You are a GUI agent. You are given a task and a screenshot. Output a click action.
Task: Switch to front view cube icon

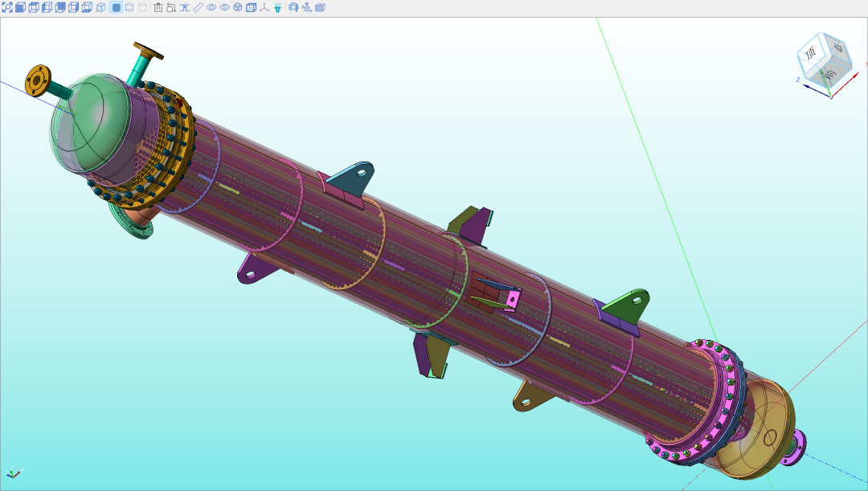pyautogui.click(x=20, y=8)
